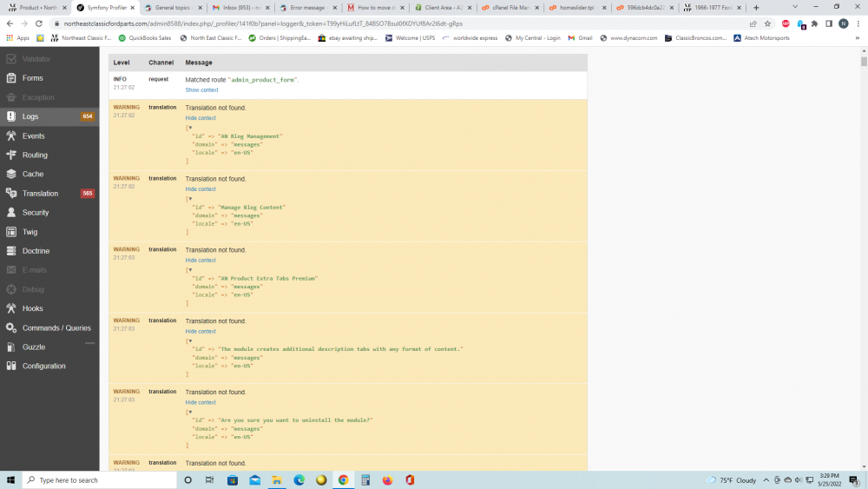Close the Symfony Profiler tab
The width and height of the screenshot is (868, 489).
tap(132, 8)
